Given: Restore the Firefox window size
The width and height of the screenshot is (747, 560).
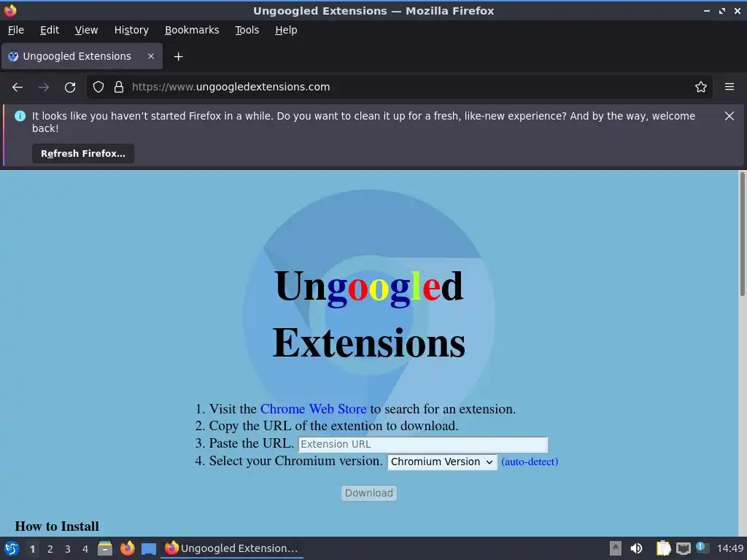Looking at the screenshot, I should 722,10.
